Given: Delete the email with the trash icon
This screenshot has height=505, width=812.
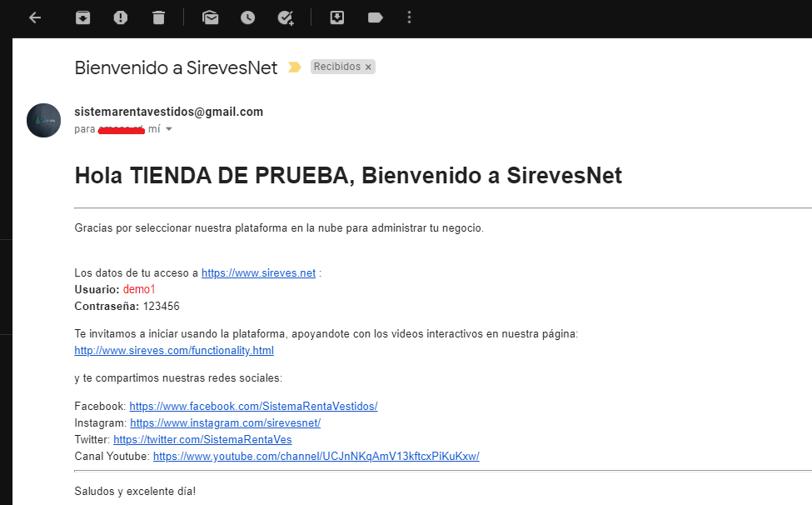Looking at the screenshot, I should point(158,17).
